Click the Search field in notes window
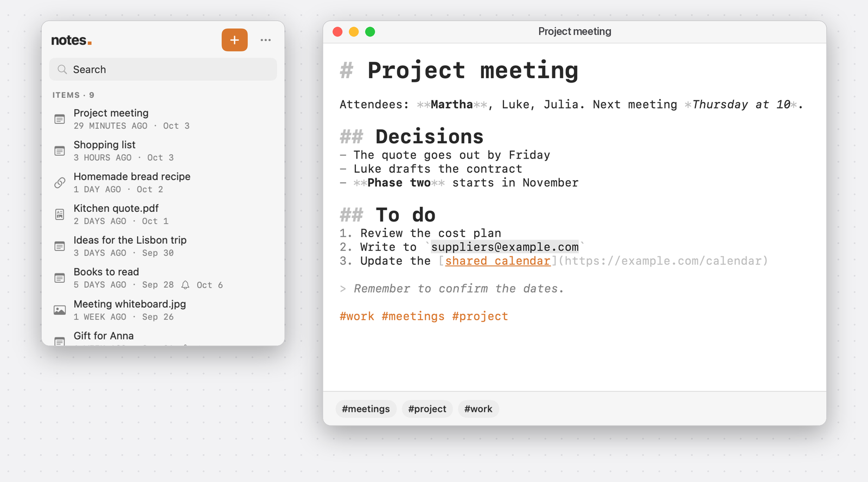868x482 pixels. tap(163, 69)
